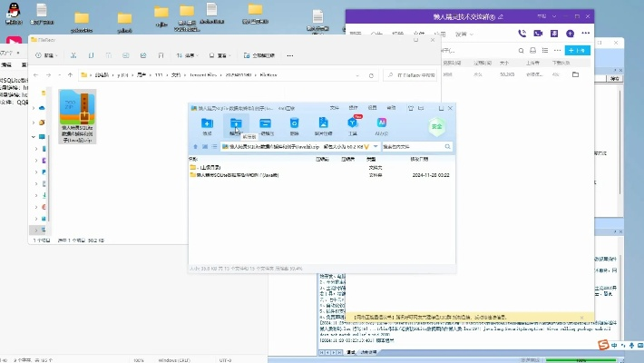Image resolution: width=644 pixels, height=363 pixels.
Task: Click the search magnifier in archive window
Action: tap(448, 146)
